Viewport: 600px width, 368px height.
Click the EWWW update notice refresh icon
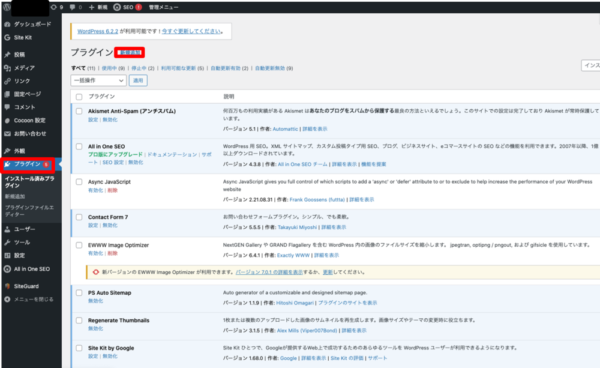click(x=96, y=272)
